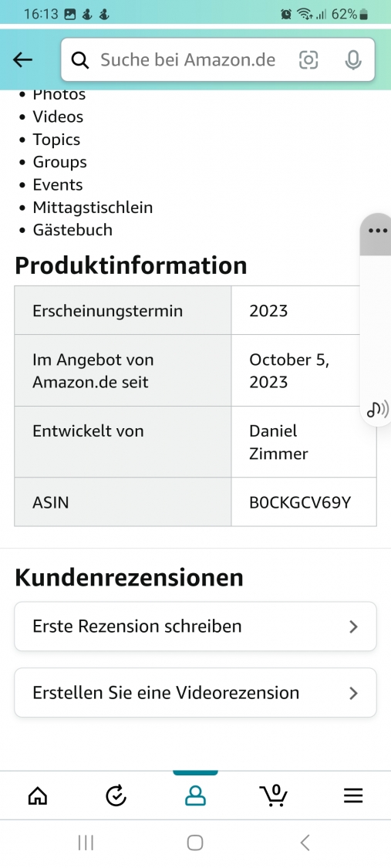The width and height of the screenshot is (391, 868).
Task: Open the shopping cart icon
Action: coord(274,795)
